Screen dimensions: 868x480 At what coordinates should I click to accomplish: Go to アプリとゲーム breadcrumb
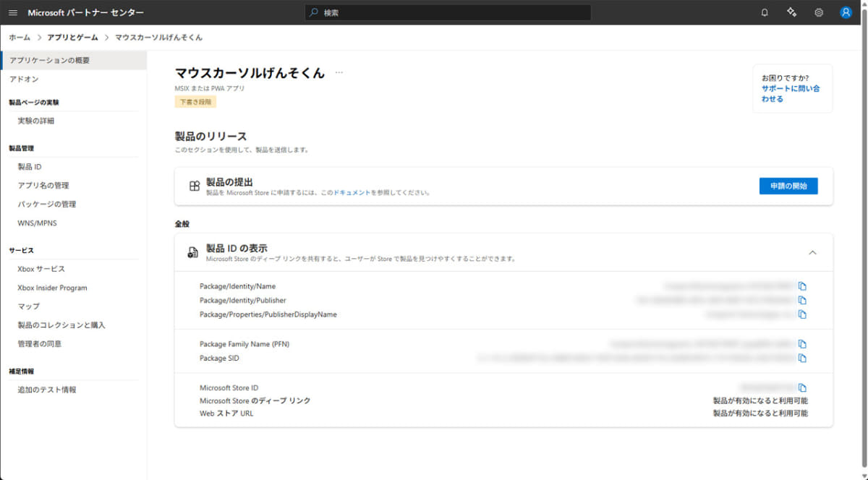72,37
